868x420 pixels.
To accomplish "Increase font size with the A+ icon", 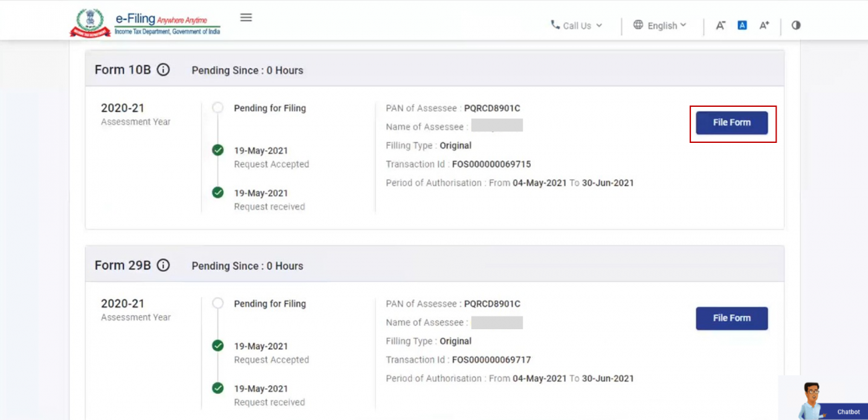I will click(x=764, y=25).
